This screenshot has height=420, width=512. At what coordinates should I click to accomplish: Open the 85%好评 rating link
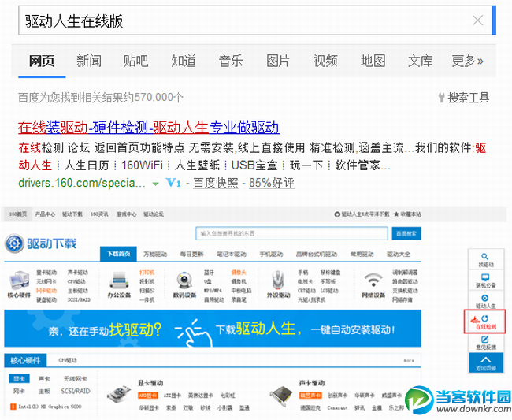pyautogui.click(x=272, y=183)
